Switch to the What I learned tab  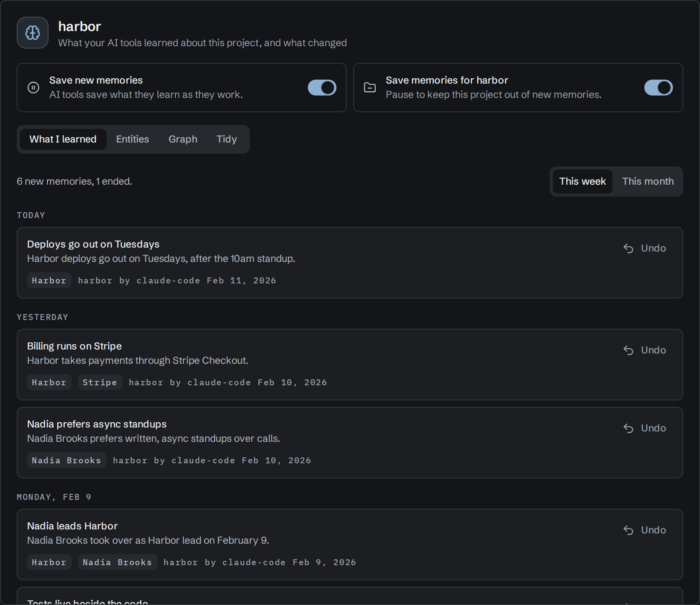click(63, 139)
